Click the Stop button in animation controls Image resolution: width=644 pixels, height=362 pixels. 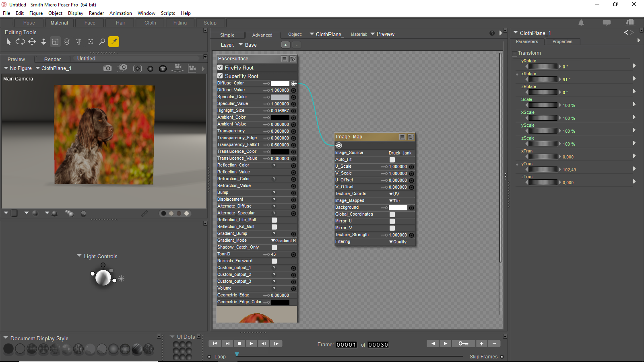239,343
